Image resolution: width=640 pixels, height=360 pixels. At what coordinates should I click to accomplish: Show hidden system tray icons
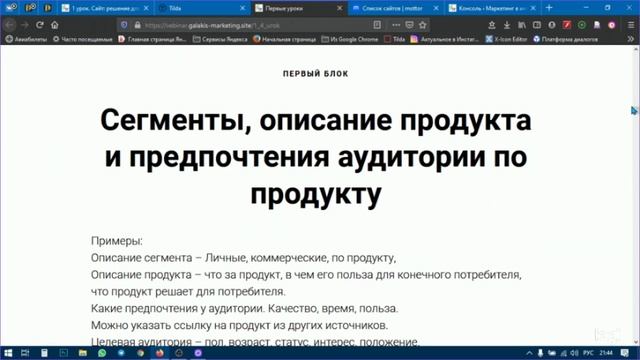point(529,353)
